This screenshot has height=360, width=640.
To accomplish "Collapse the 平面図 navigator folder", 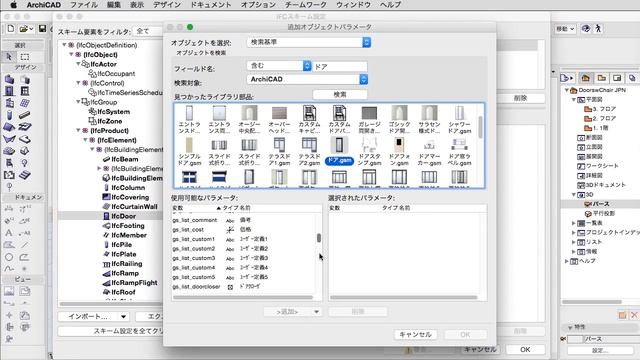I will click(573, 99).
